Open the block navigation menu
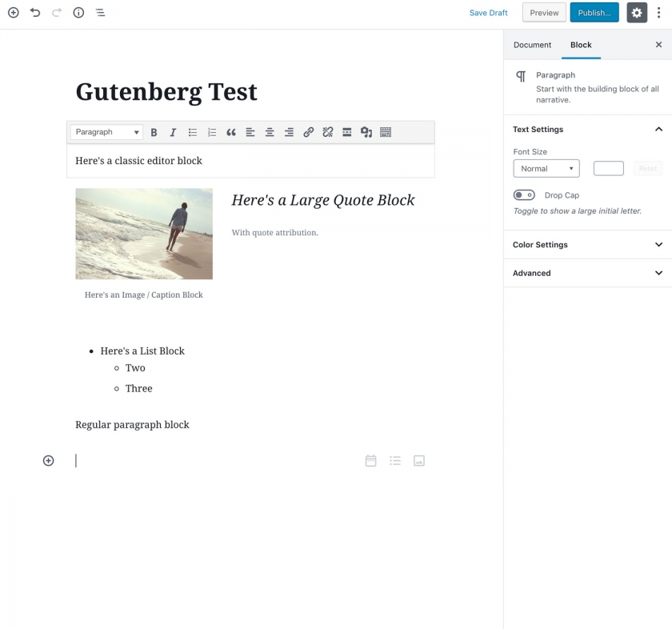The image size is (672, 629). pos(100,13)
